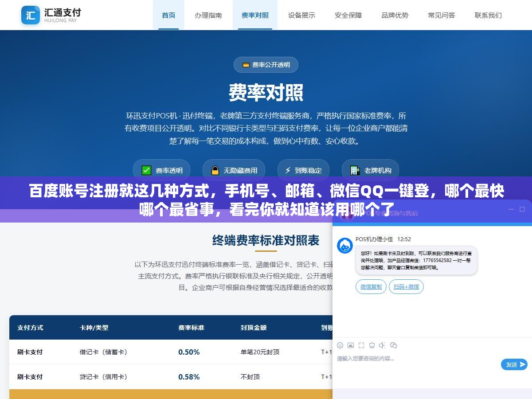This screenshot has width=532, height=399.
Task: Open the 常见问答 nav item
Action: tap(442, 15)
